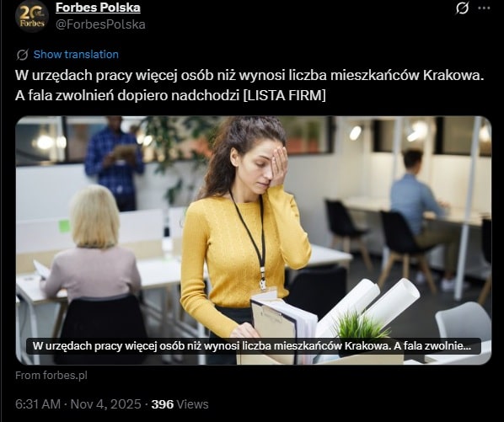504x422 pixels.
Task: Open the From forbes.pl source link
Action: click(51, 375)
